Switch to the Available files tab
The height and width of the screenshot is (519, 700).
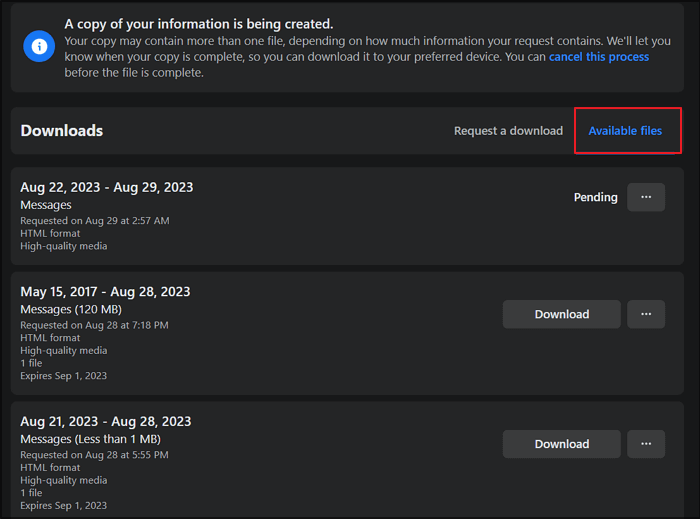point(625,131)
